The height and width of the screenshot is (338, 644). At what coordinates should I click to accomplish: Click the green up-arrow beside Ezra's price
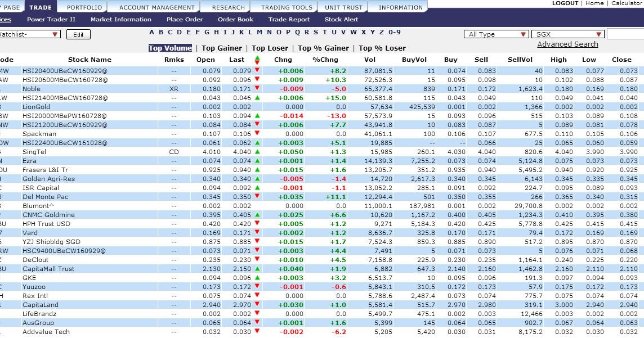coord(257,161)
